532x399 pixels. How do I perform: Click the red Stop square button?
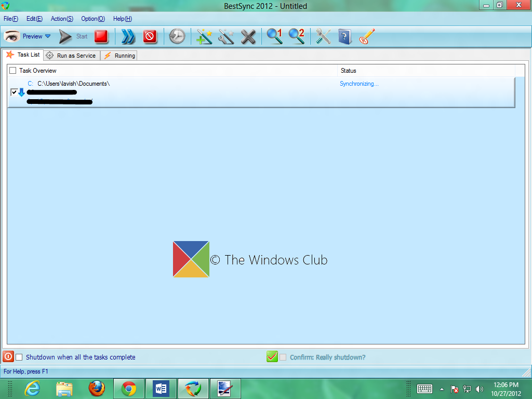(x=101, y=37)
